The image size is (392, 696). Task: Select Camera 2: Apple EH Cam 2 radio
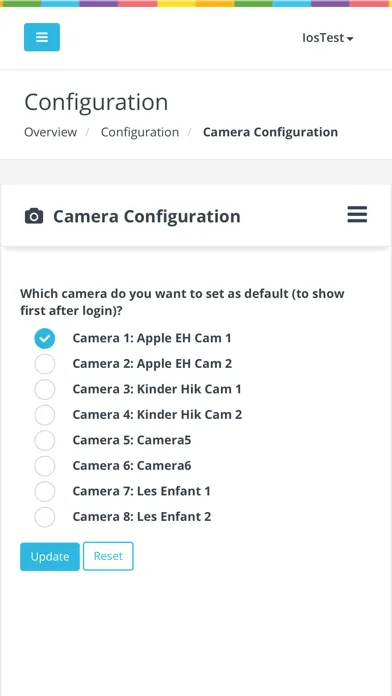[45, 364]
